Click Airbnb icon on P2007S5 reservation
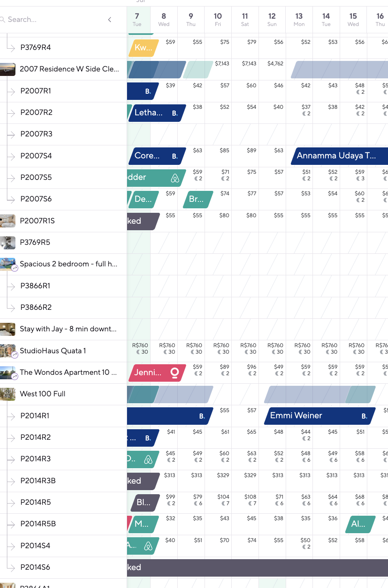The width and height of the screenshot is (388, 588). [x=175, y=178]
